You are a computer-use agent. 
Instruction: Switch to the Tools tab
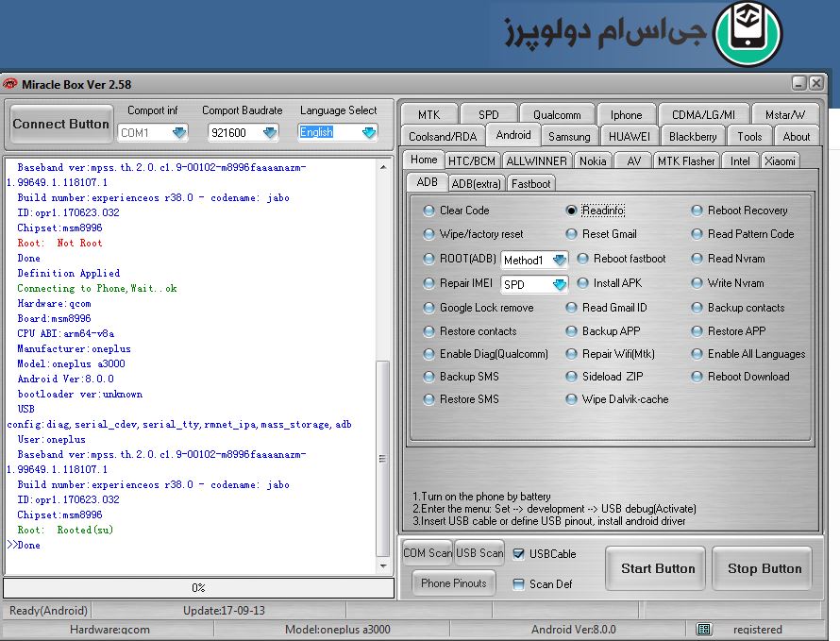[x=749, y=137]
